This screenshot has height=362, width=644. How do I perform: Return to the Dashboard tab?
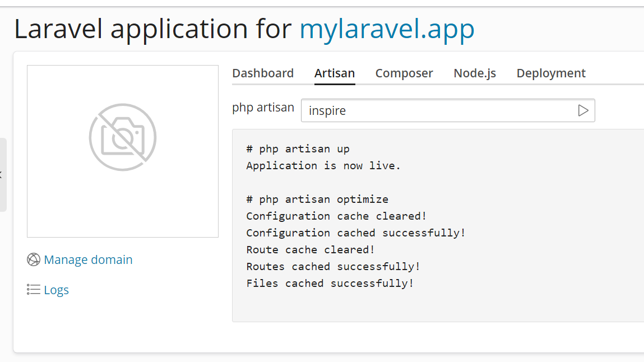263,73
